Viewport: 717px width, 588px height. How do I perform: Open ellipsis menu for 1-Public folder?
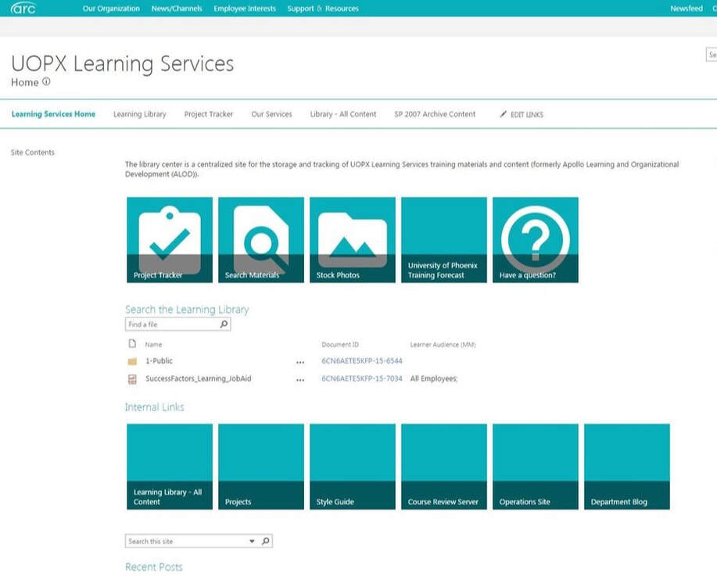300,362
